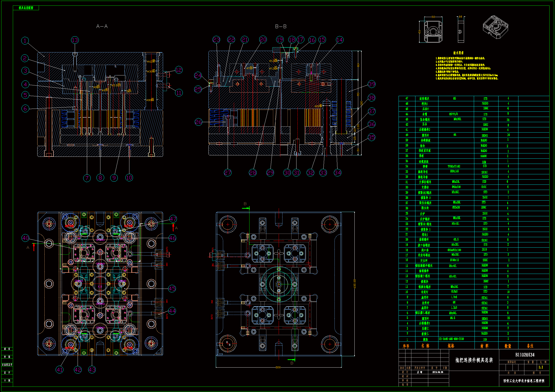Screen dimensions: 555x392
Task: Select part balloon 1 in A-A view
Action: click(25, 41)
